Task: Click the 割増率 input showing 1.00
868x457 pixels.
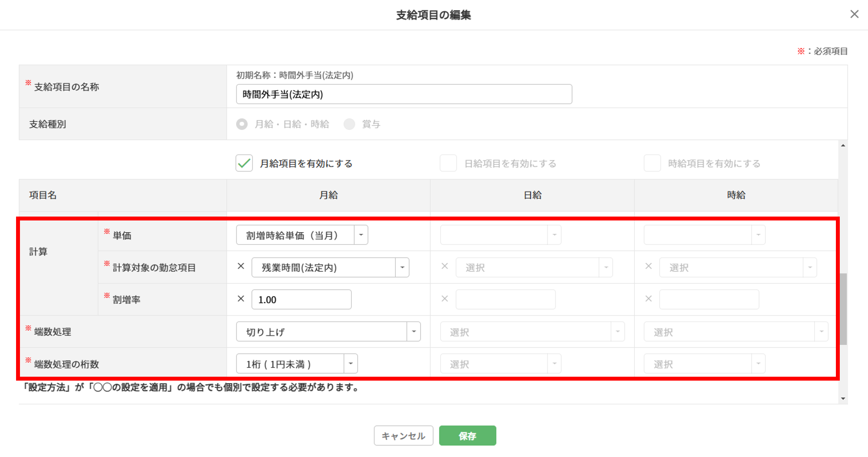Action: click(302, 299)
